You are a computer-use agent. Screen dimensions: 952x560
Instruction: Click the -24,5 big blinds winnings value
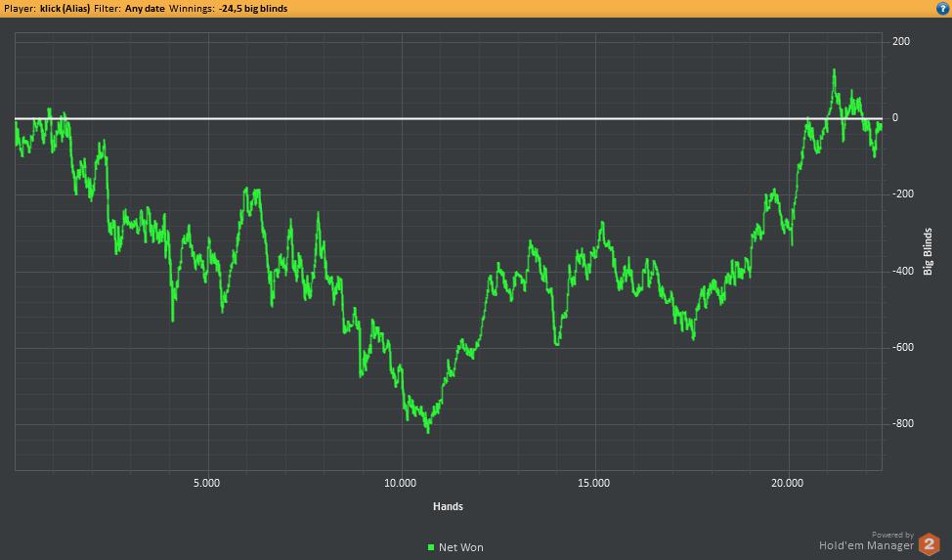point(253,9)
